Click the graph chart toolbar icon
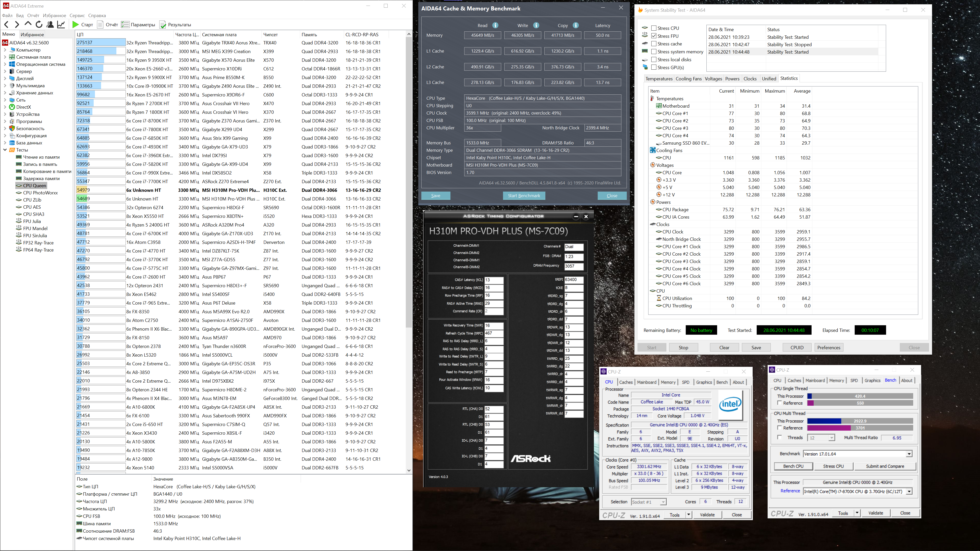The height and width of the screenshot is (551, 980). pyautogui.click(x=61, y=25)
